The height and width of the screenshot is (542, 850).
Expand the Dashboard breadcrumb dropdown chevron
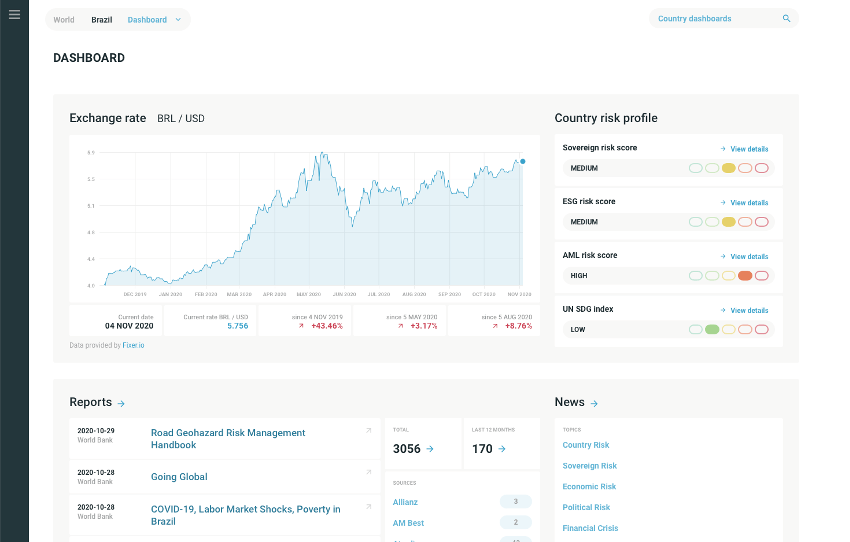178,20
